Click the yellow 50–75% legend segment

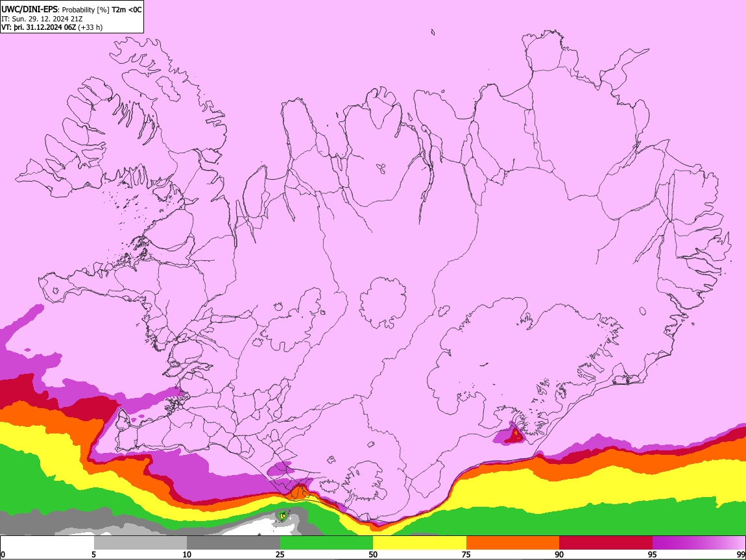pos(420,543)
